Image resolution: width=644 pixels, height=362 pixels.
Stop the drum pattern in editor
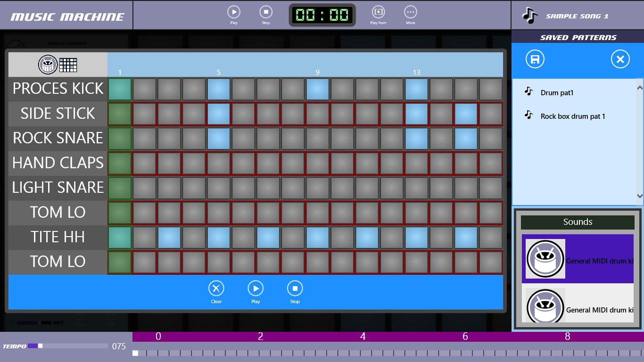click(x=295, y=288)
